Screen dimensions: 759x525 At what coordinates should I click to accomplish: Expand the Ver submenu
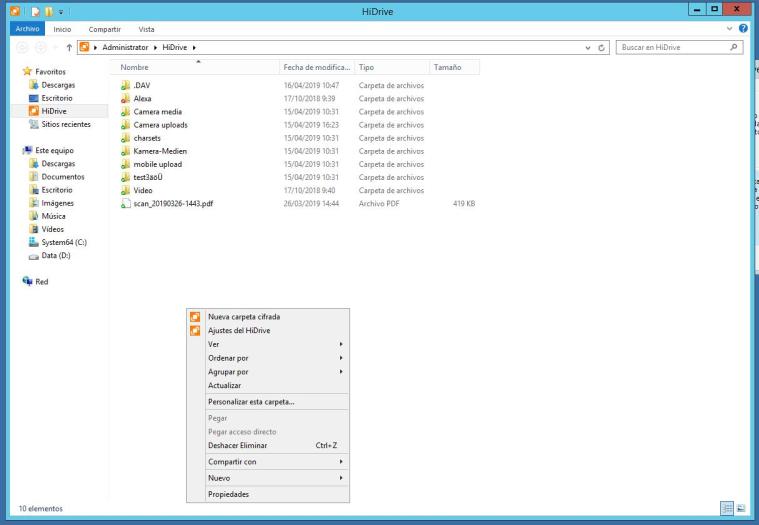click(341, 344)
